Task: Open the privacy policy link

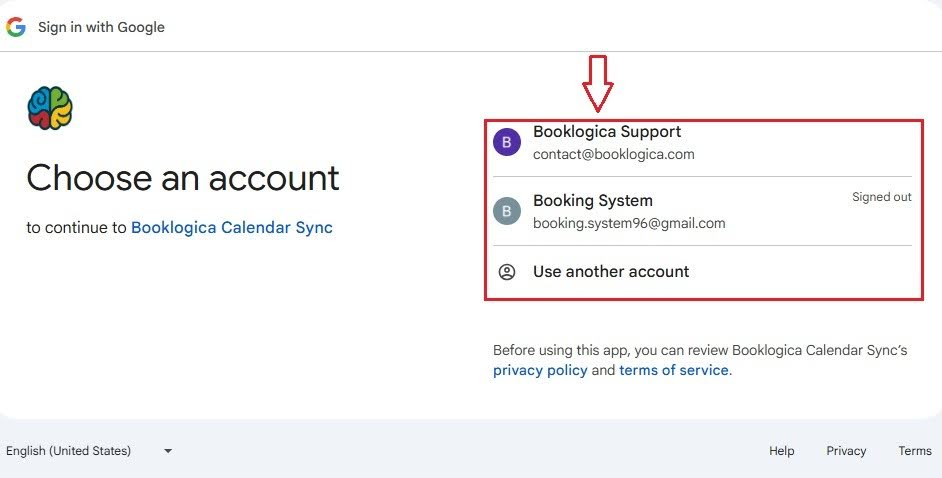Action: 540,371
